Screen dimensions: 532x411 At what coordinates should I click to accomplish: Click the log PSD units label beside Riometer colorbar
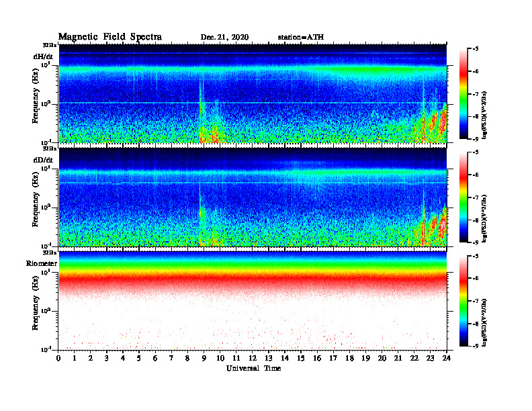click(x=485, y=322)
